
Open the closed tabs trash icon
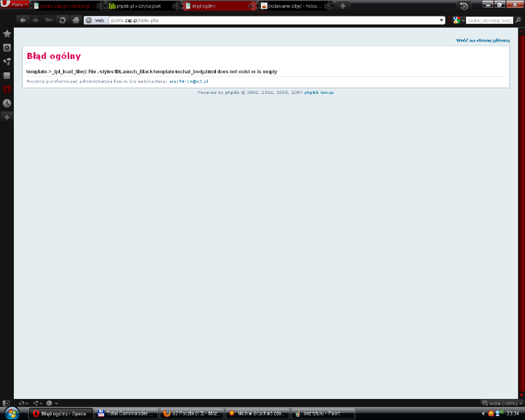point(464,6)
